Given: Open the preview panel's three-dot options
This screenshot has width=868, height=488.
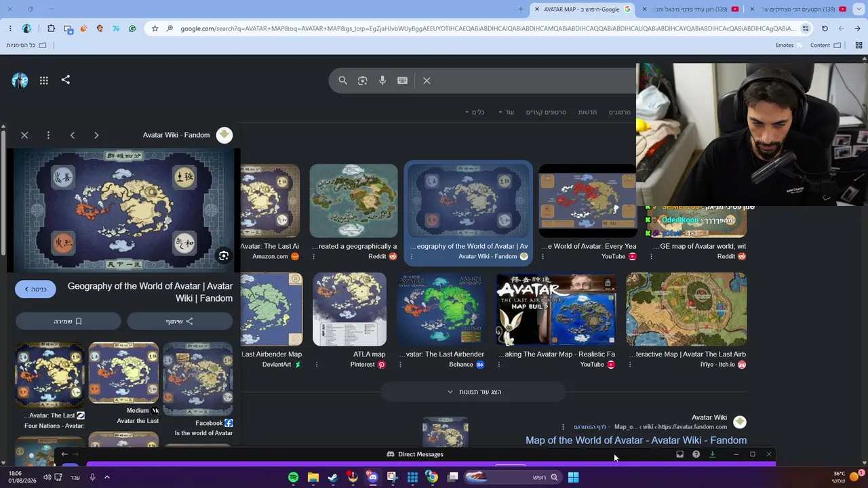Looking at the screenshot, I should 48,135.
